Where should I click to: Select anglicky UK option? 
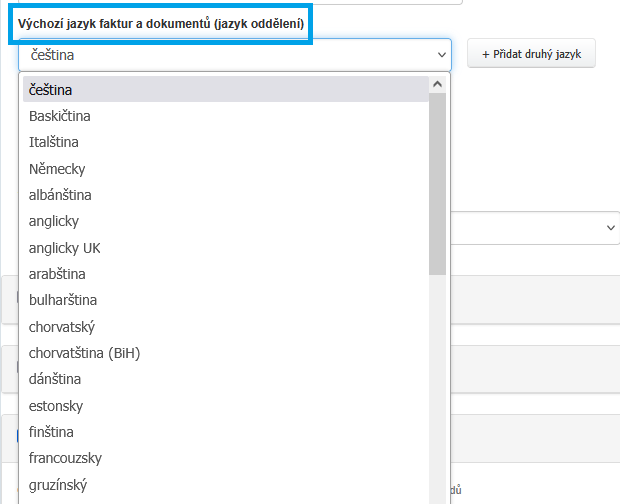click(x=65, y=248)
